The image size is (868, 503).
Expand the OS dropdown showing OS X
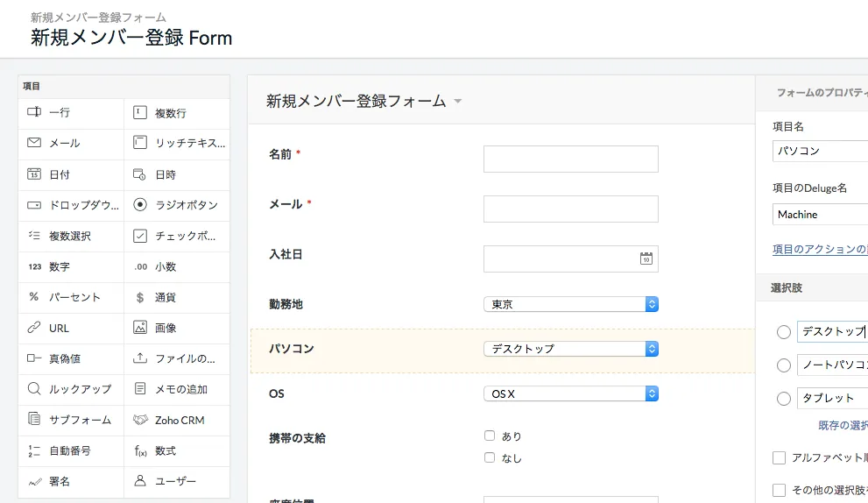click(570, 393)
